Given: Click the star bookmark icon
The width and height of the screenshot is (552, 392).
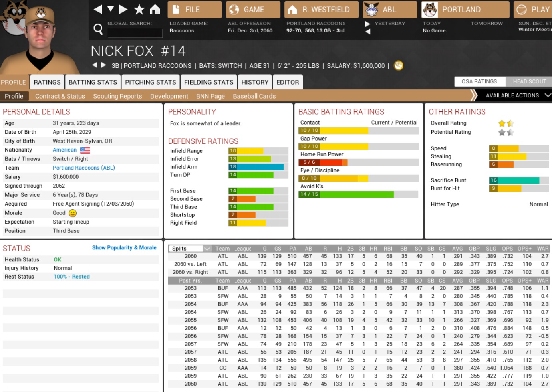Looking at the screenshot, I should pyautogui.click(x=139, y=9).
